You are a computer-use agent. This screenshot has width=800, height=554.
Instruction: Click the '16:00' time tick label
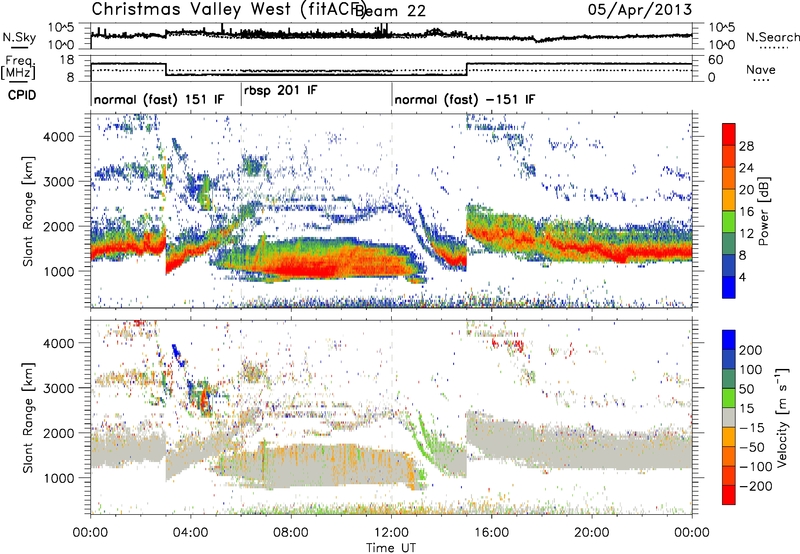point(491,533)
